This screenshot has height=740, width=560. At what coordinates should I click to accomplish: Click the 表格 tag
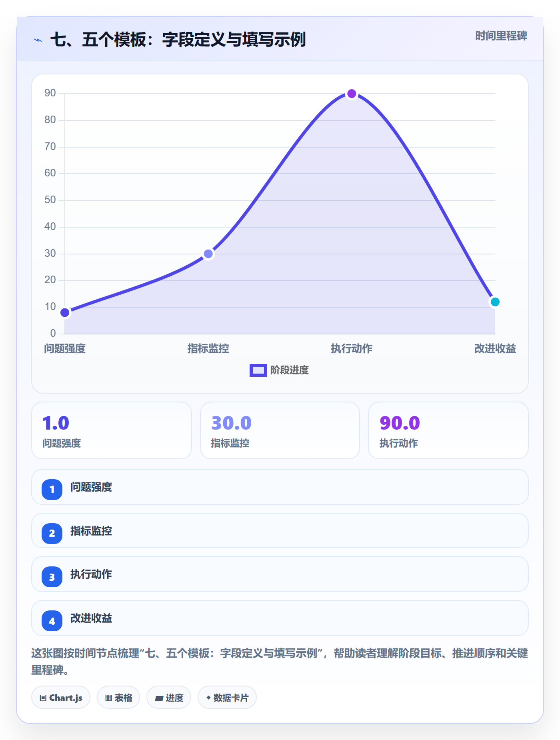[118, 698]
